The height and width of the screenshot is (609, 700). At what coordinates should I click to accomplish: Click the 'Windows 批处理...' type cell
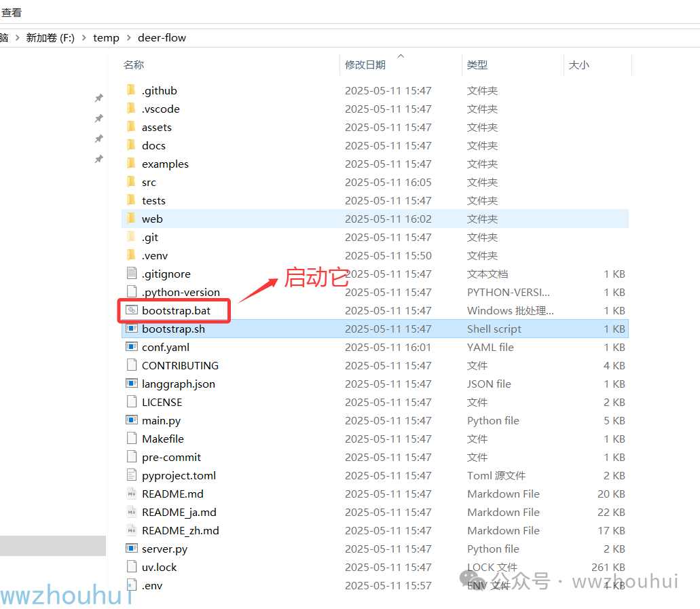point(511,310)
